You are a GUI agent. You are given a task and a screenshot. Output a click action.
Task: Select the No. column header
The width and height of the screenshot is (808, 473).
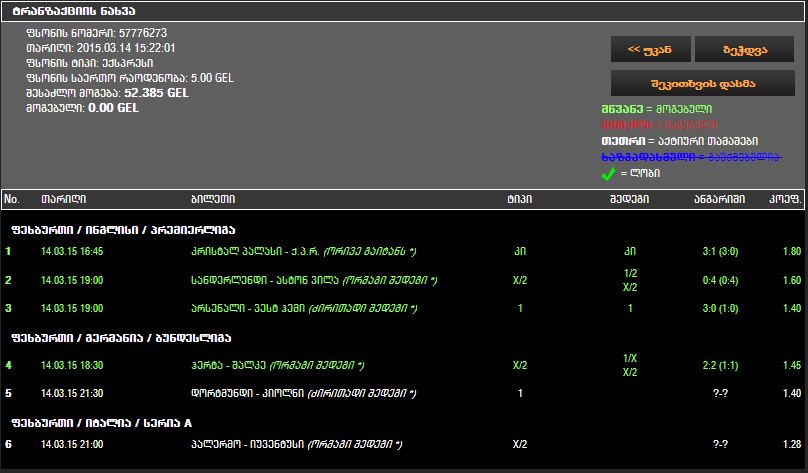(12, 199)
